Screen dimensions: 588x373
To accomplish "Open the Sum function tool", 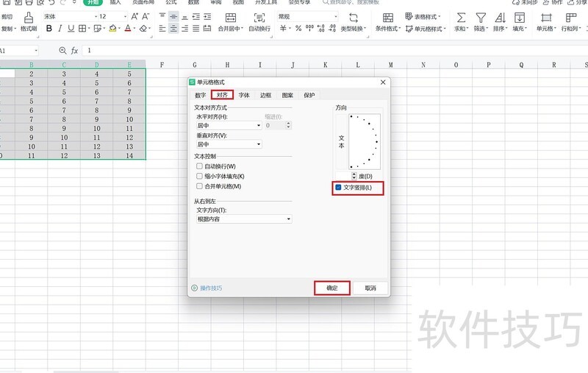I will click(x=462, y=22).
